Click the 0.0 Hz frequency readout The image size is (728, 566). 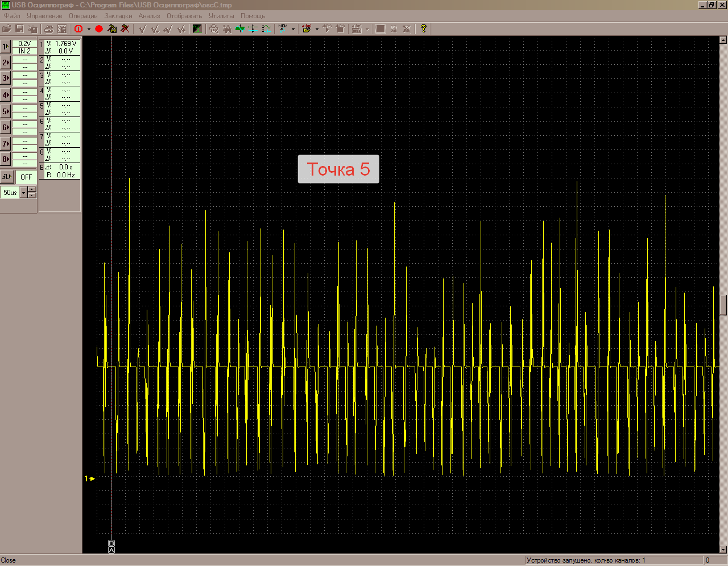click(66, 175)
